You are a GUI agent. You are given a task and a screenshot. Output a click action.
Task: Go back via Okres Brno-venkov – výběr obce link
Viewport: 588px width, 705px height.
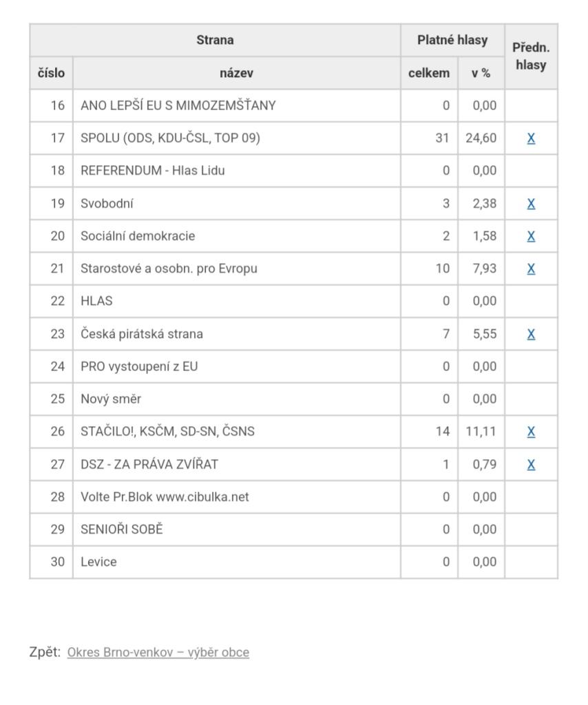click(x=158, y=653)
